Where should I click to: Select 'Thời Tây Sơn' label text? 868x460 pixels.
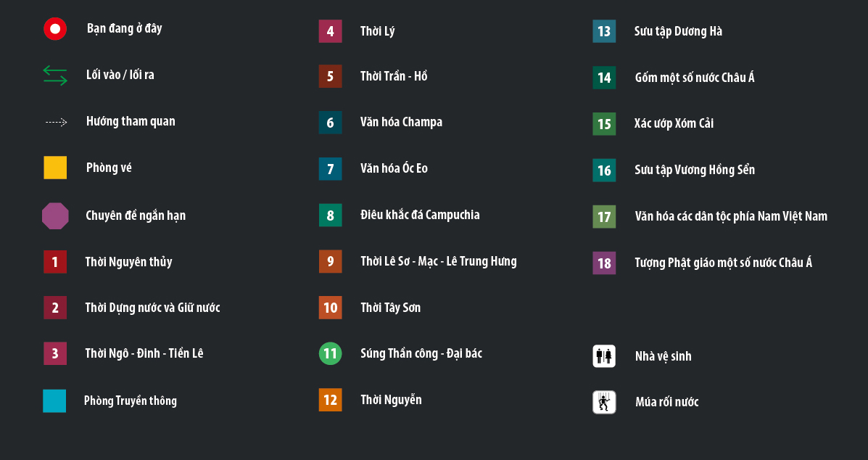(x=390, y=308)
